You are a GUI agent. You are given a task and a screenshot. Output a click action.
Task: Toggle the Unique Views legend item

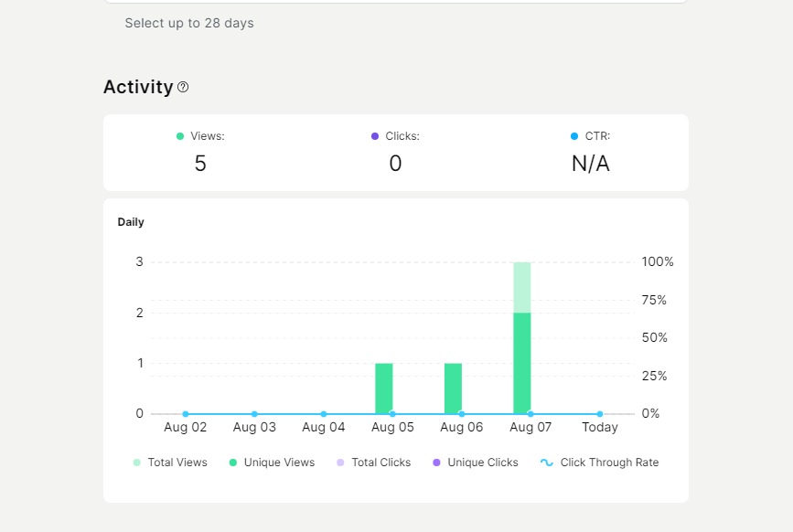coord(271,463)
